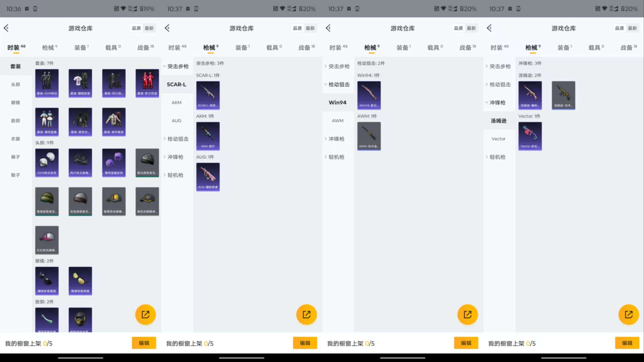Collapse the 突击步枪 category

tap(177, 66)
